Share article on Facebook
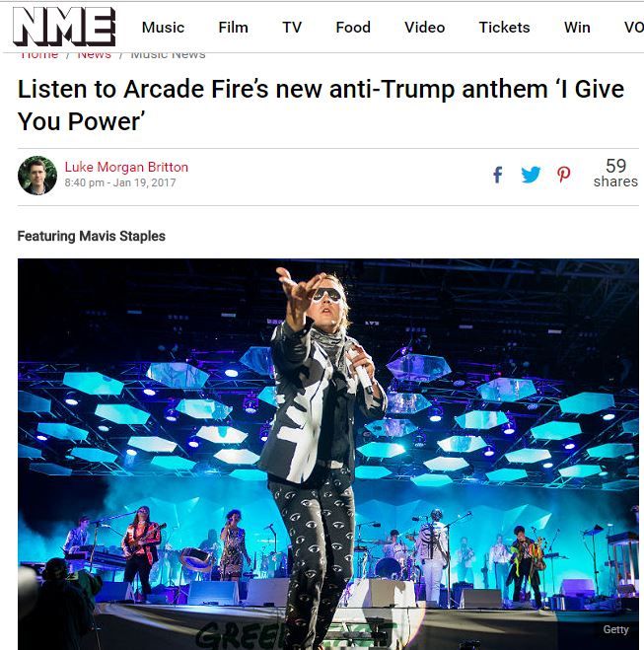The image size is (644, 650). pos(498,175)
